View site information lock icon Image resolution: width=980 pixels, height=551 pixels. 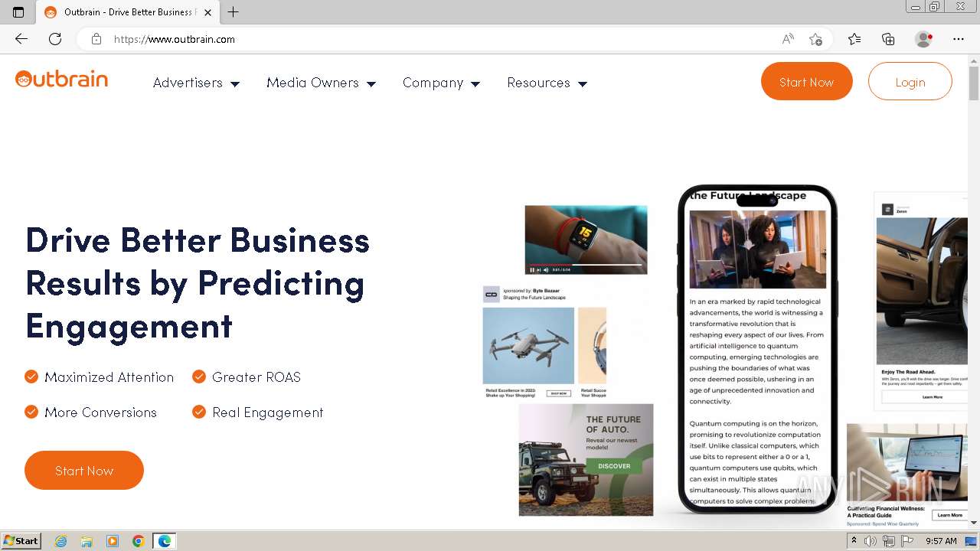(96, 39)
